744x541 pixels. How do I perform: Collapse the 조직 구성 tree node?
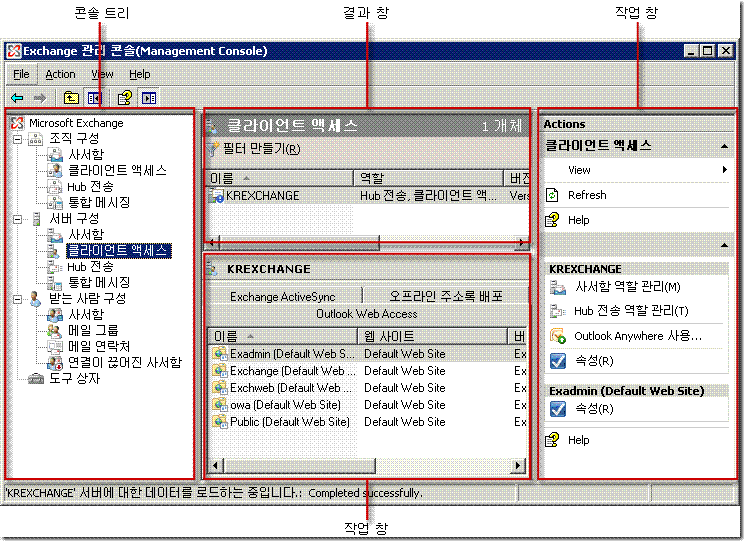[x=18, y=139]
